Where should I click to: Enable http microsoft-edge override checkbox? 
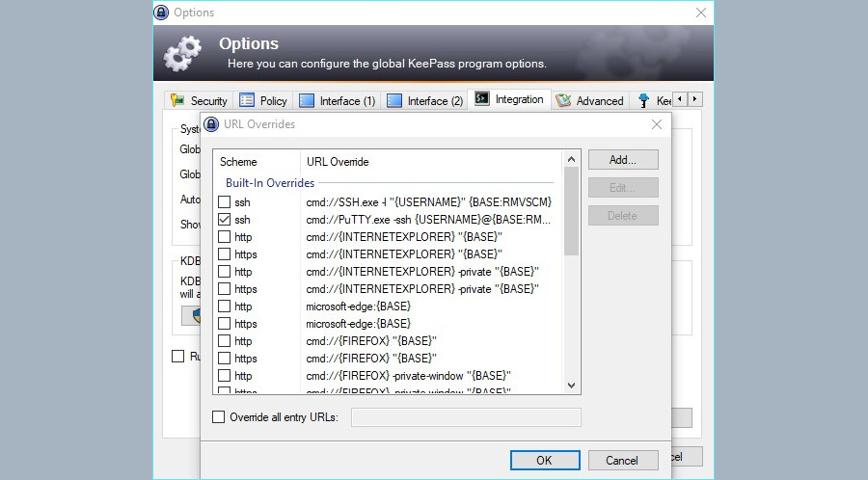(x=224, y=307)
